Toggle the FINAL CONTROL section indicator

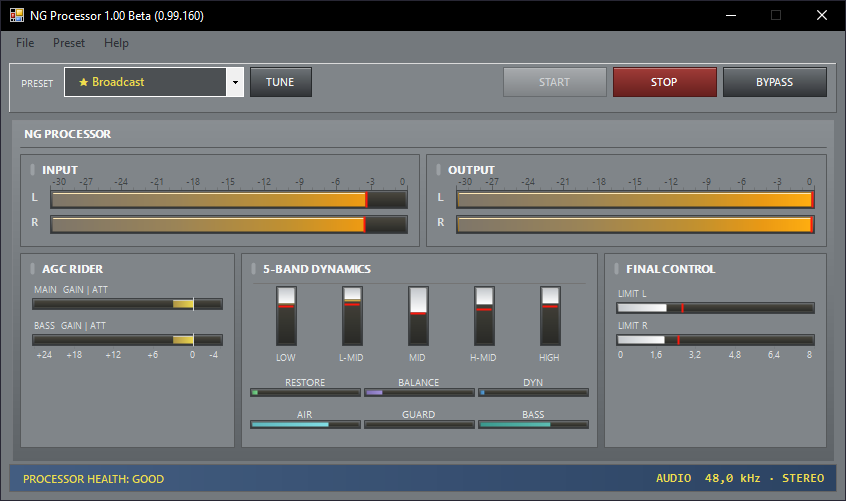(x=617, y=269)
